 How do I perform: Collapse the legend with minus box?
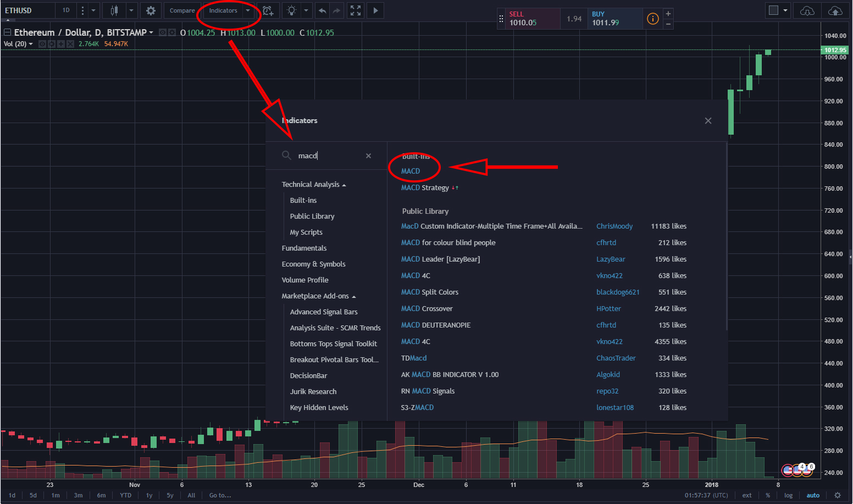[8, 32]
